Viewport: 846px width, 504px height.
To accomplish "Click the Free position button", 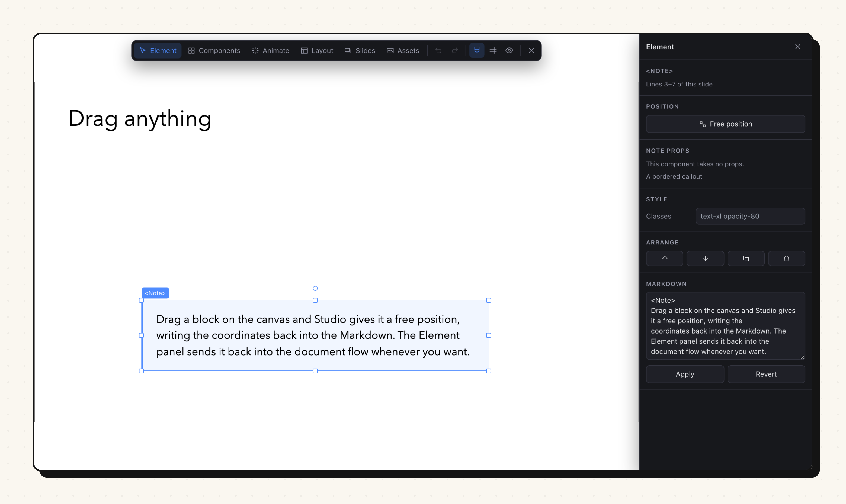I will (x=725, y=124).
